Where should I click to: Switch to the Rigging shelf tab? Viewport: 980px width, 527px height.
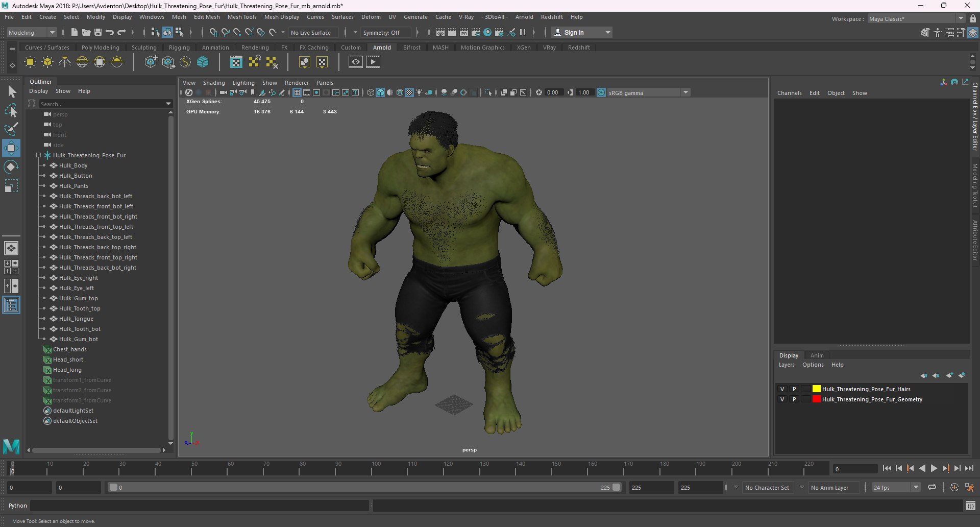click(x=179, y=47)
